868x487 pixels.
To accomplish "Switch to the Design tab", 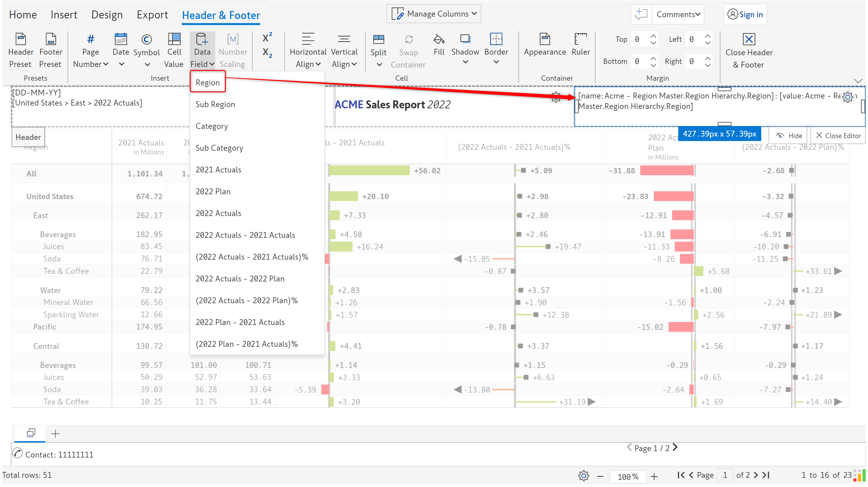I will pos(107,15).
